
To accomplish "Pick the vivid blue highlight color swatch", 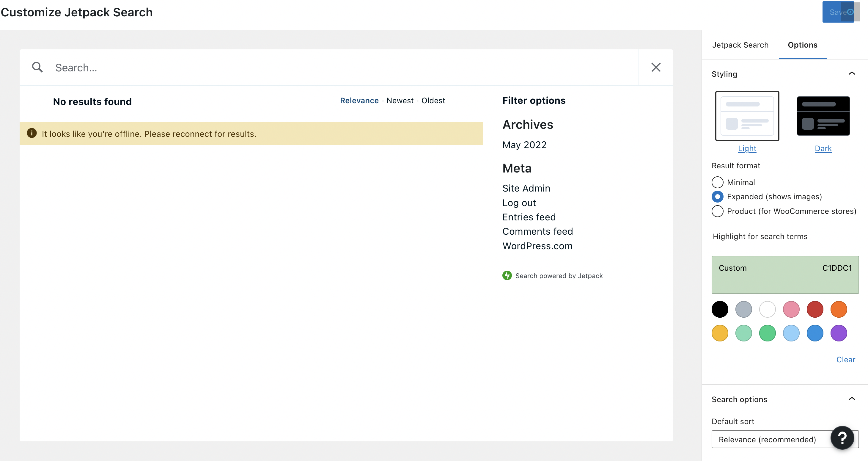I will tap(815, 333).
